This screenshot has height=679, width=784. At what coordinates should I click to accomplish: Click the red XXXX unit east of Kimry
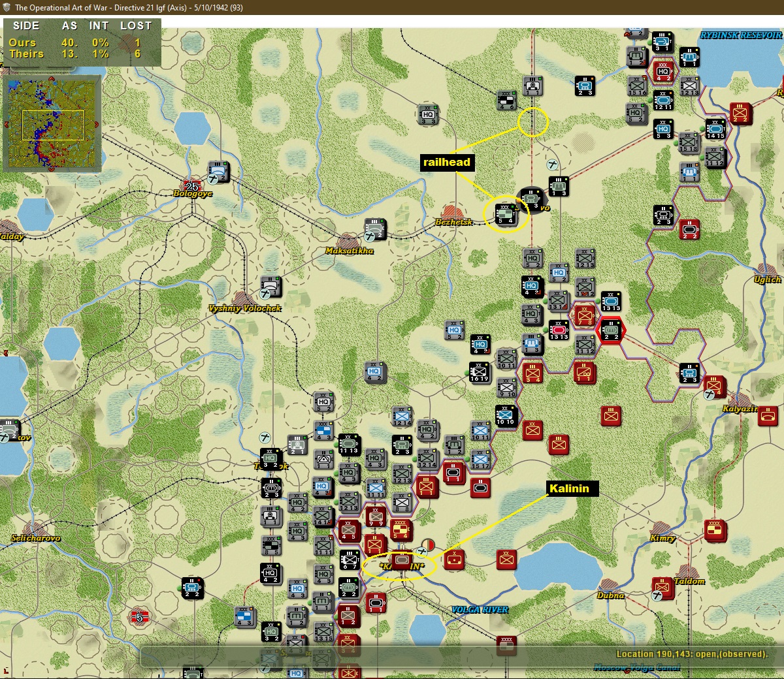tap(715, 531)
